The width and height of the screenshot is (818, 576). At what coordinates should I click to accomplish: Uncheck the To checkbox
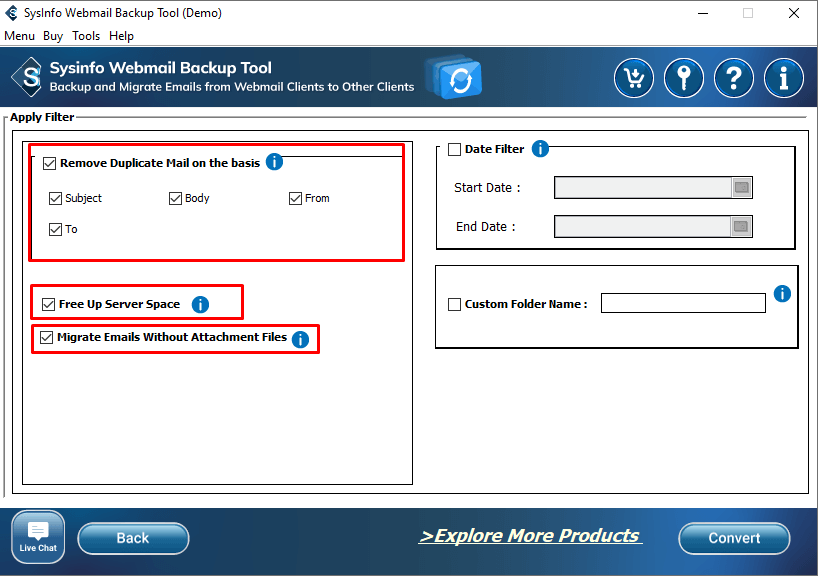[x=55, y=230]
